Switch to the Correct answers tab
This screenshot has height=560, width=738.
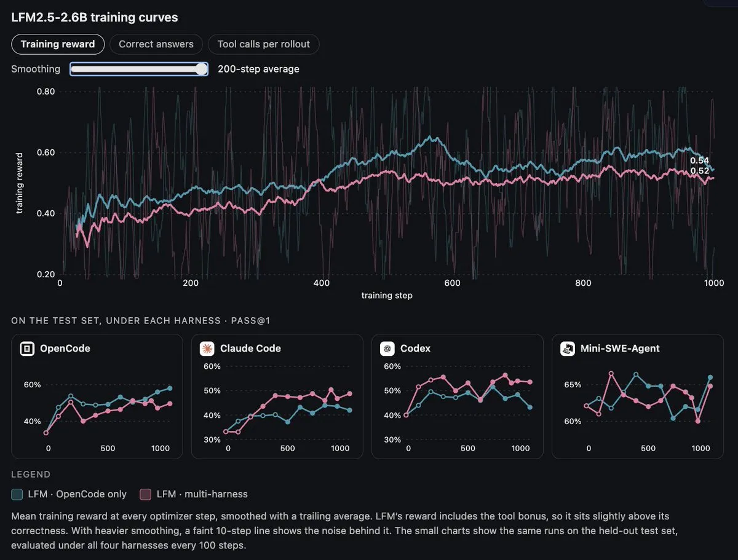point(156,44)
